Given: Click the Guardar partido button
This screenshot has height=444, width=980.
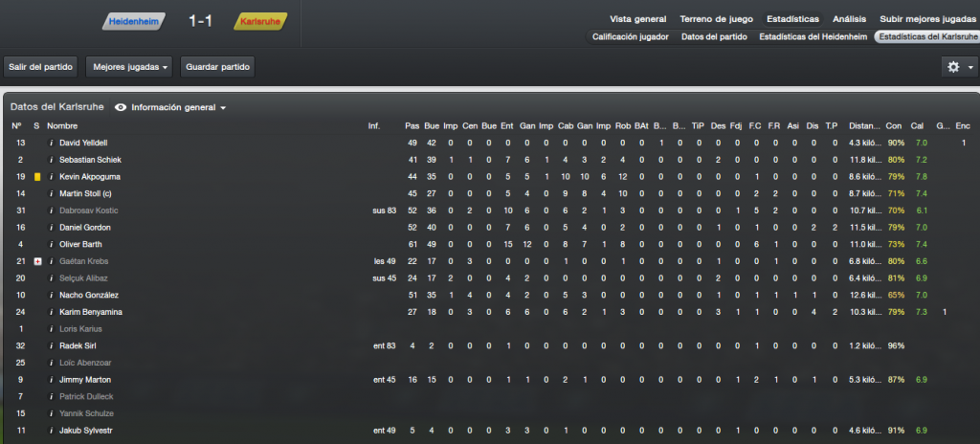Looking at the screenshot, I should [x=217, y=67].
